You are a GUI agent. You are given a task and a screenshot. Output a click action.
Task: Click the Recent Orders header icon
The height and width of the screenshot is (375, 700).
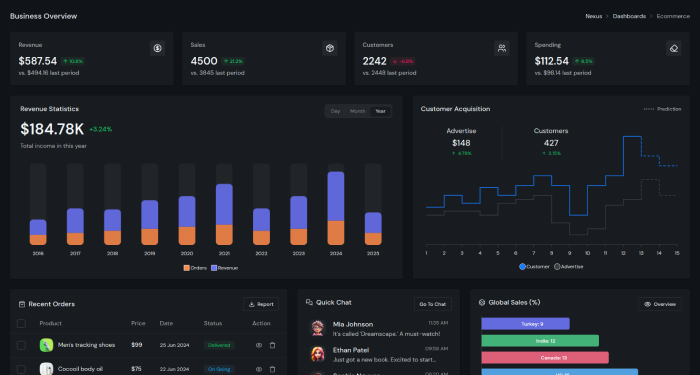click(x=22, y=304)
